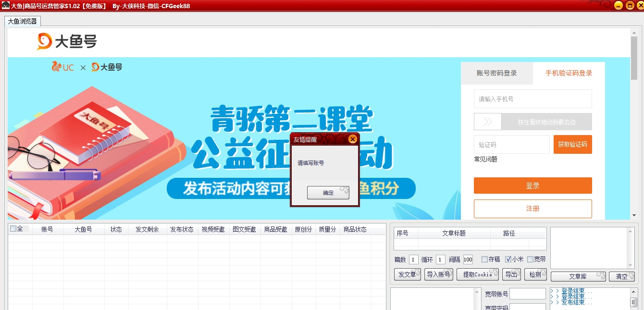Click the article text box scroll-down arrow
The image size is (644, 310).
(x=631, y=265)
